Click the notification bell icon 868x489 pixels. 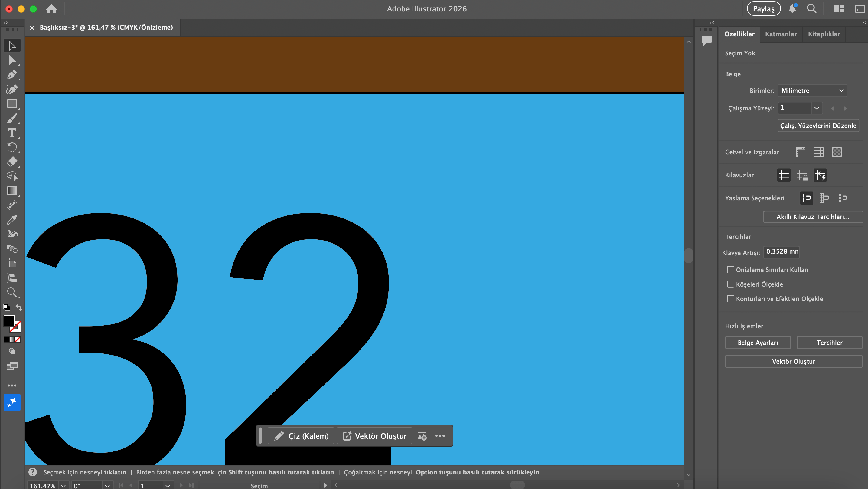pos(792,9)
